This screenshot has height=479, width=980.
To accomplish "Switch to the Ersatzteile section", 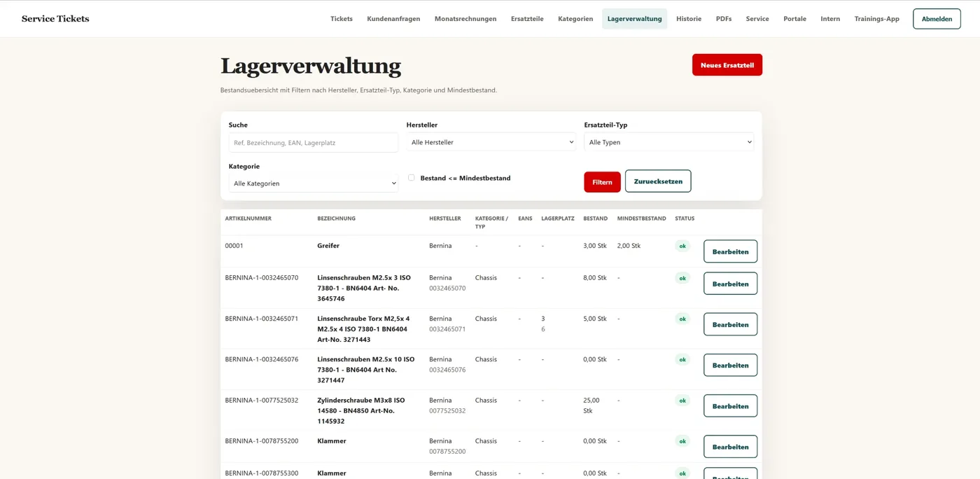I will click(527, 19).
